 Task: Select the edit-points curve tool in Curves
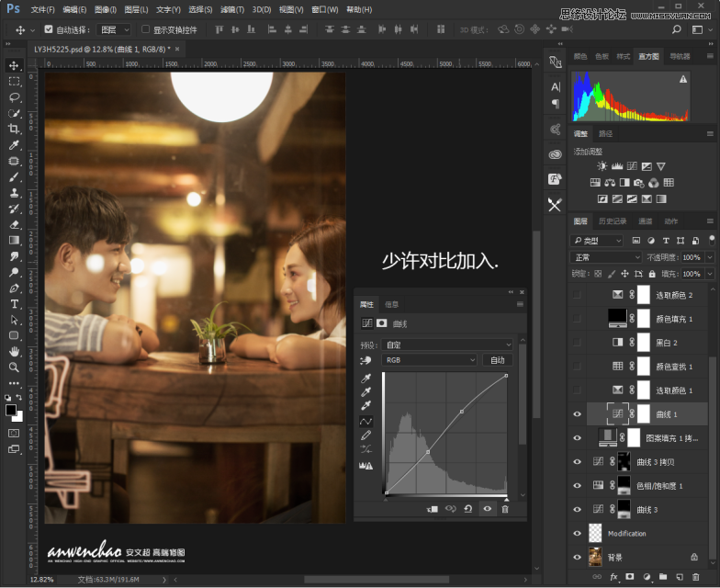[366, 421]
